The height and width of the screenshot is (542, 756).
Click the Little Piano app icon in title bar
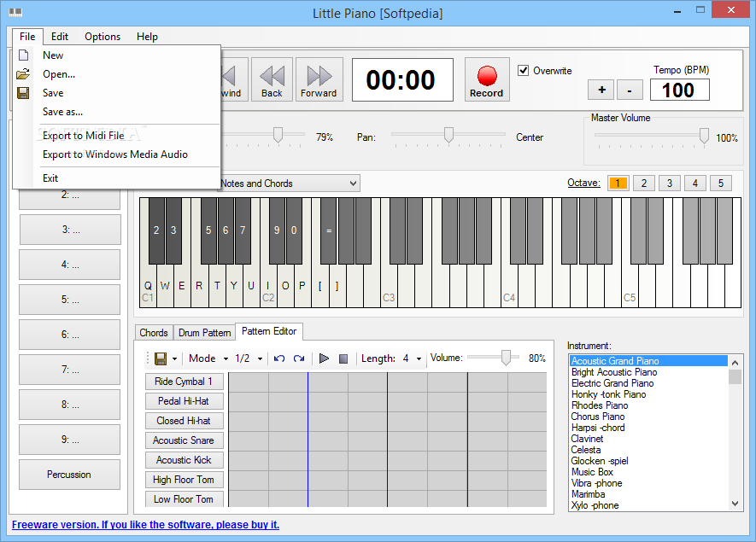pyautogui.click(x=15, y=13)
